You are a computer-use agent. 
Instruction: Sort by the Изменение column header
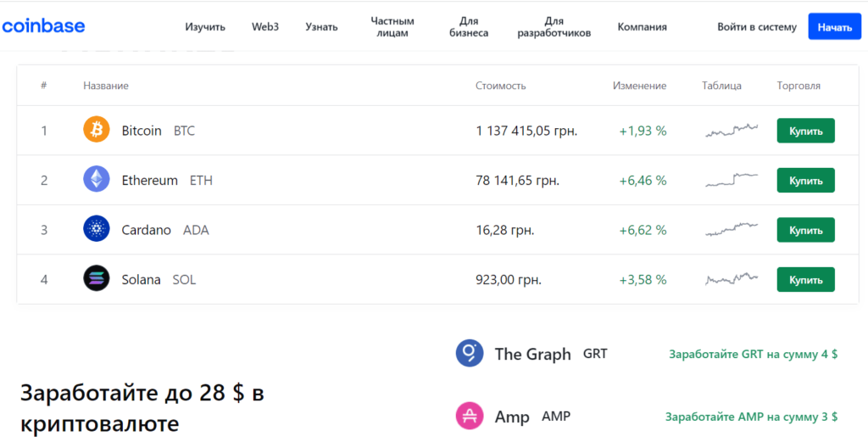tap(639, 86)
